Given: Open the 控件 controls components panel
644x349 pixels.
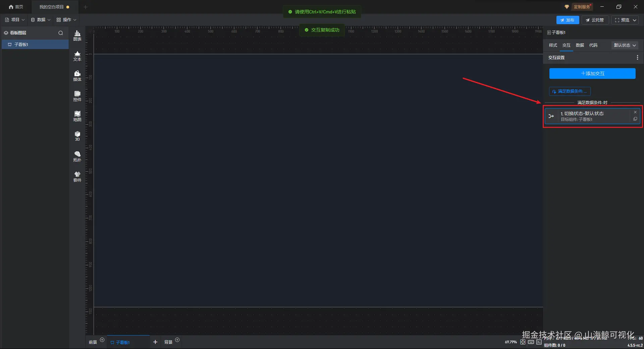Looking at the screenshot, I should [x=77, y=96].
